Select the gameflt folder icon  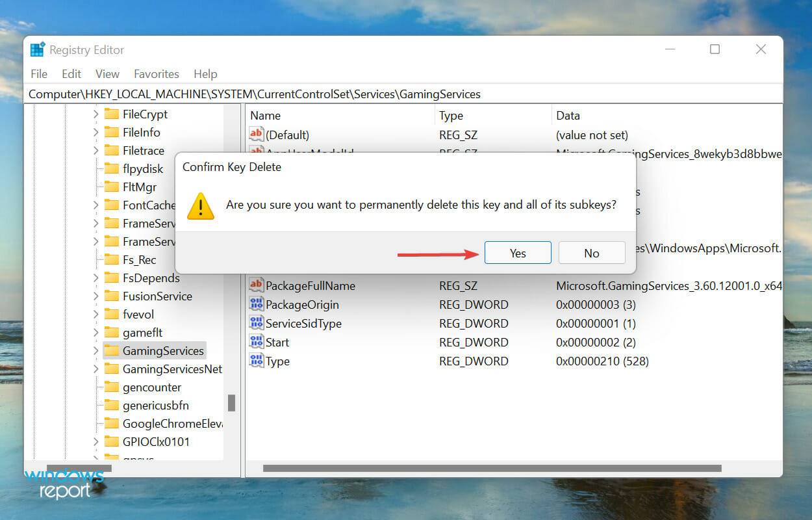click(x=112, y=332)
